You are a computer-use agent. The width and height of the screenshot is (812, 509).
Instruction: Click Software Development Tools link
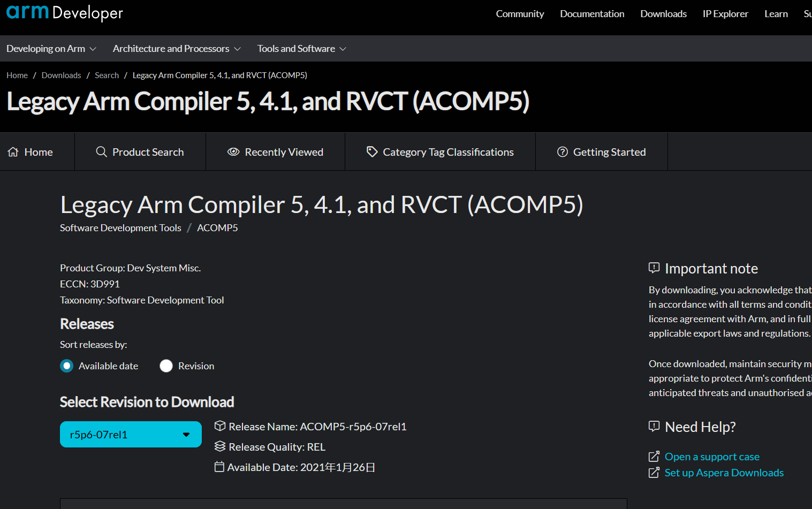click(120, 228)
